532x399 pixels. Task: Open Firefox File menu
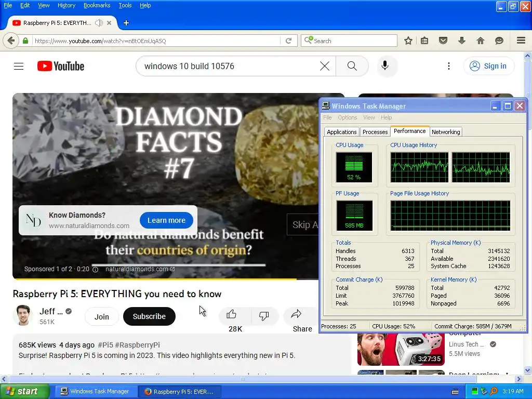coord(8,5)
